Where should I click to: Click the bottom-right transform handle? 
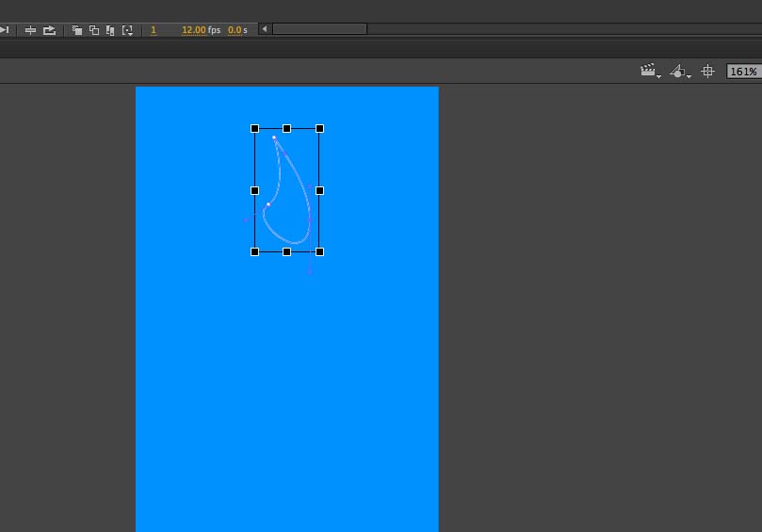tap(319, 251)
